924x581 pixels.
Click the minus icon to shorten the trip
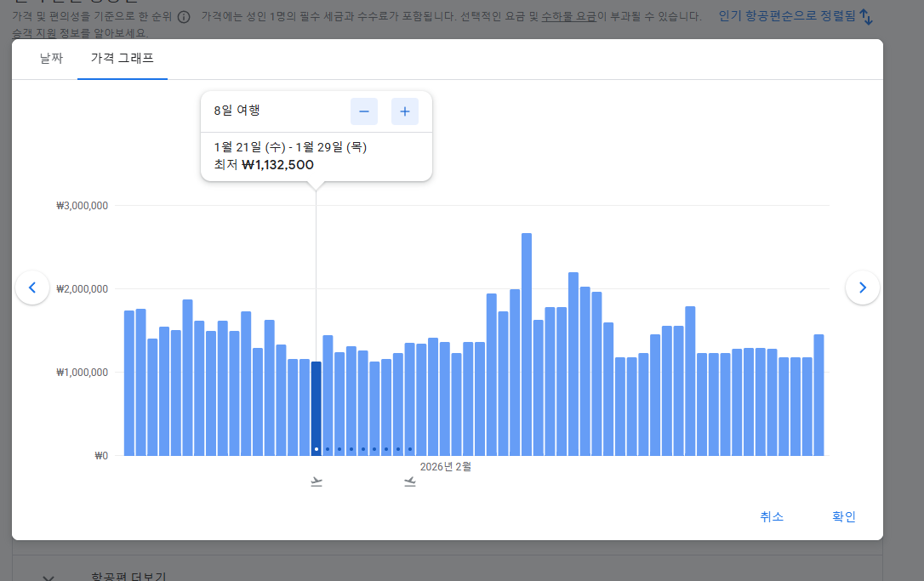364,111
